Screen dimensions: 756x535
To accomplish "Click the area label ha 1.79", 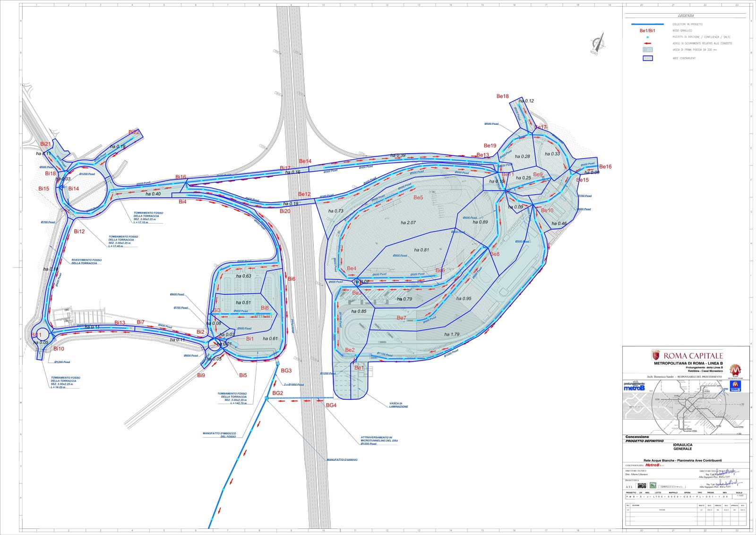I will [x=452, y=335].
